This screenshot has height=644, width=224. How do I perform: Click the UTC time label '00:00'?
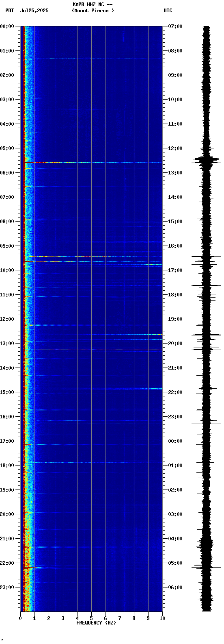(175, 441)
